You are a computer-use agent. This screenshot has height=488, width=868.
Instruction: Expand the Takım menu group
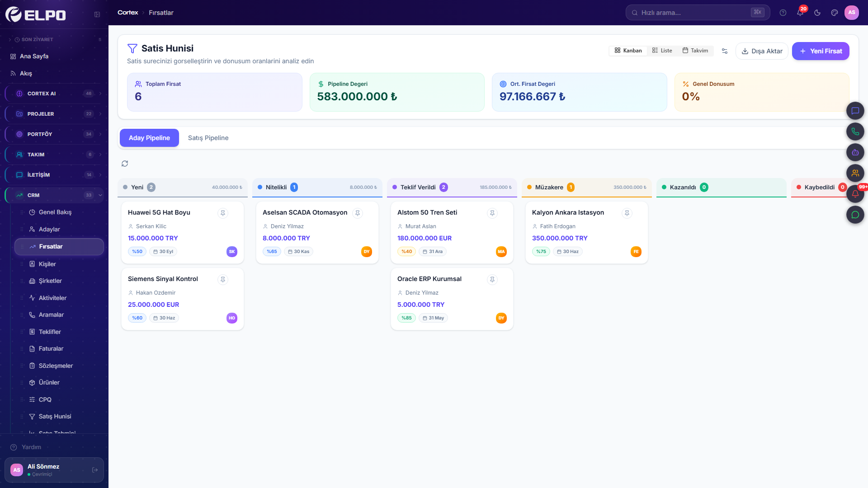pyautogui.click(x=54, y=155)
